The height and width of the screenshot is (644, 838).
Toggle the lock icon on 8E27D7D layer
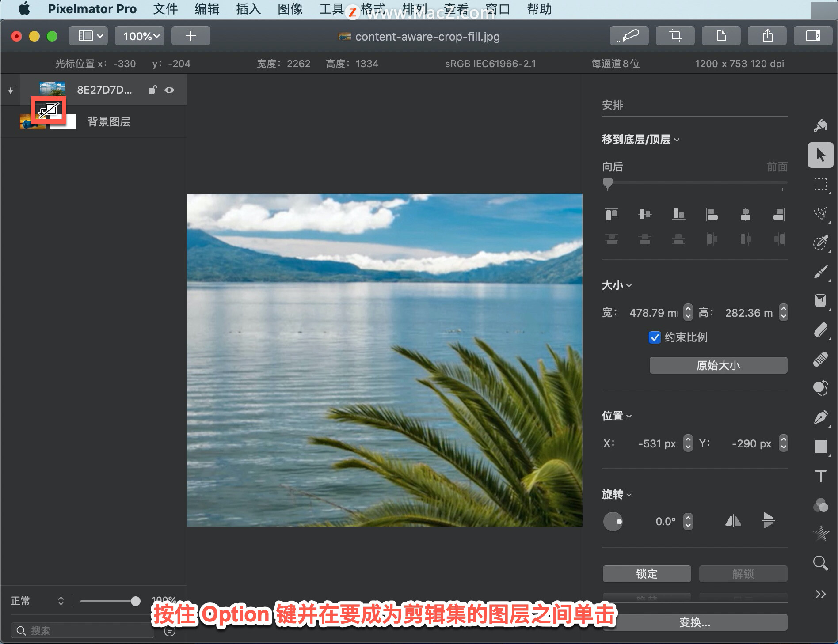coord(152,90)
